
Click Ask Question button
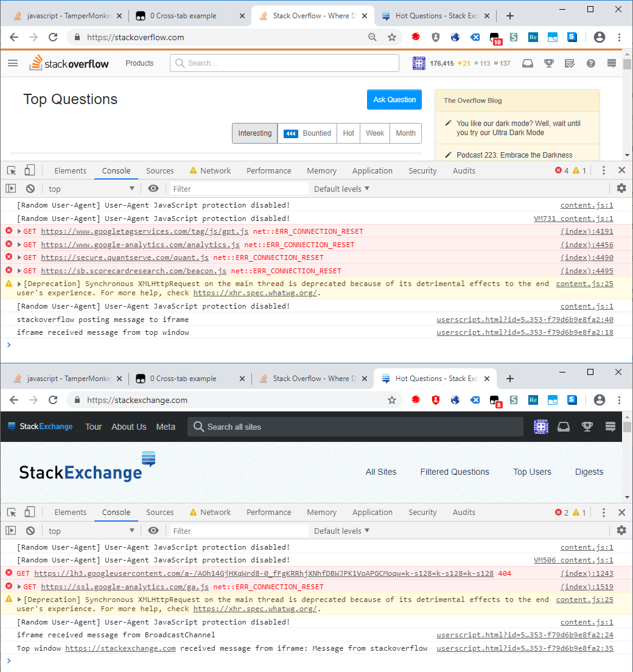coord(394,99)
